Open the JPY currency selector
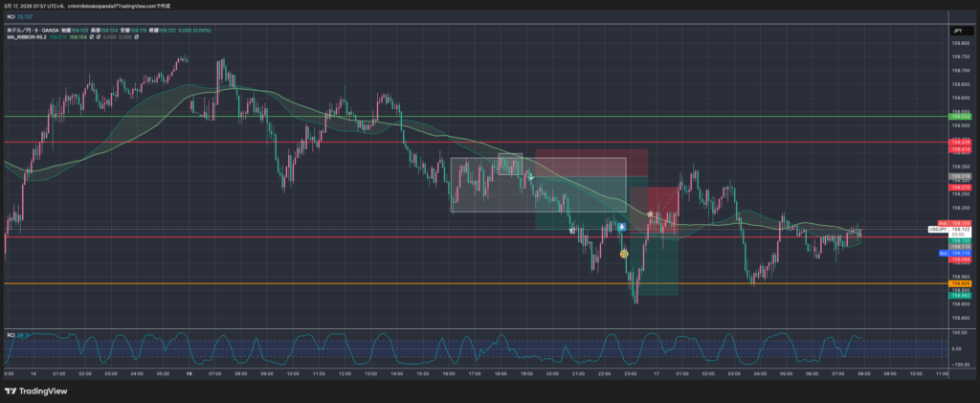Screen dimensions: 980x403 (x=957, y=31)
